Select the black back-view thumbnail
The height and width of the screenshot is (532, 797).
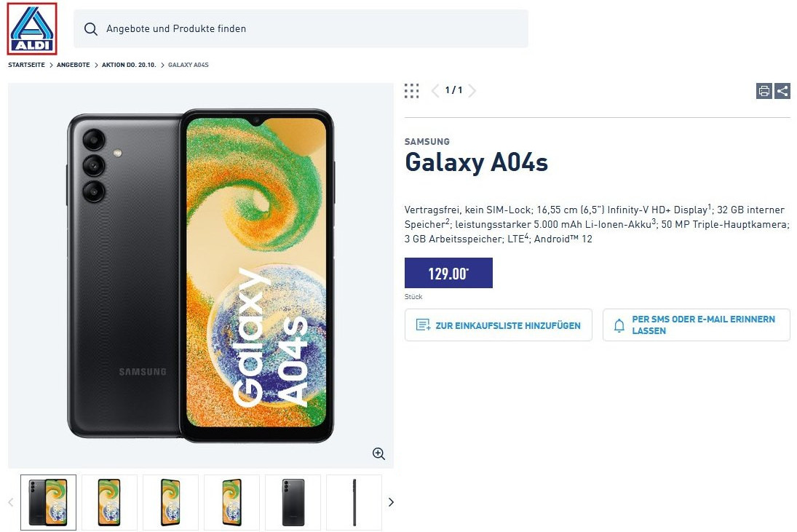[293, 502]
